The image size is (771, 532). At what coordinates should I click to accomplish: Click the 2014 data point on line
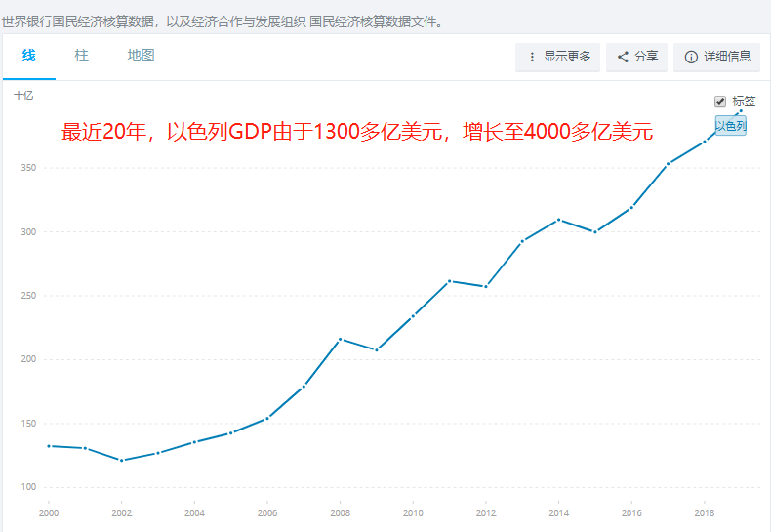point(558,220)
